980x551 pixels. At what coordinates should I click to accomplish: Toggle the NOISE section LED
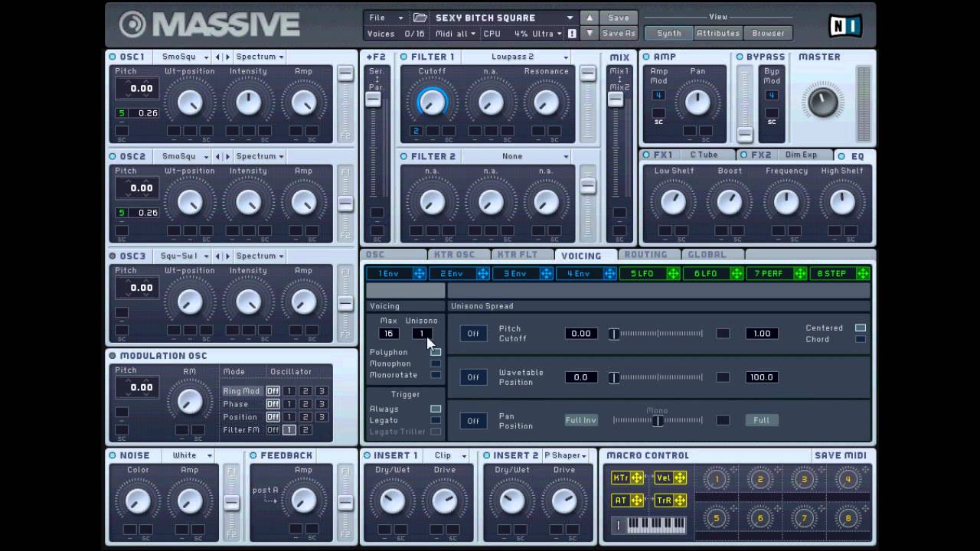[113, 455]
